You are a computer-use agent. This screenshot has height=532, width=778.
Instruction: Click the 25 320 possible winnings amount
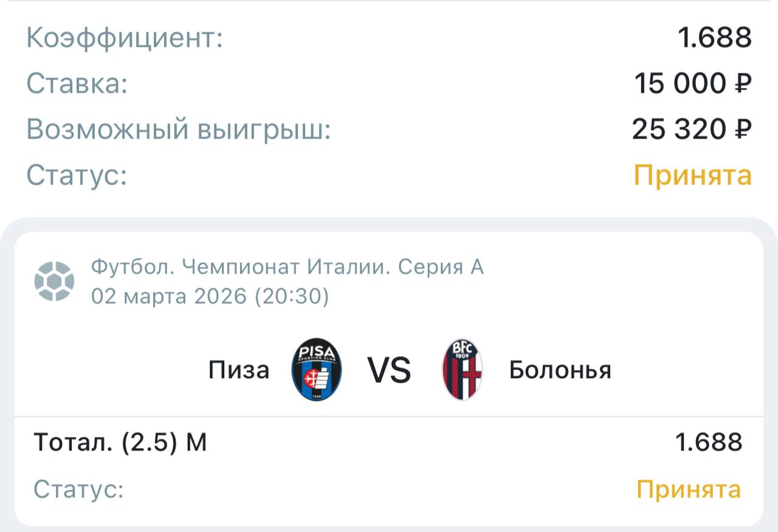[x=680, y=130]
